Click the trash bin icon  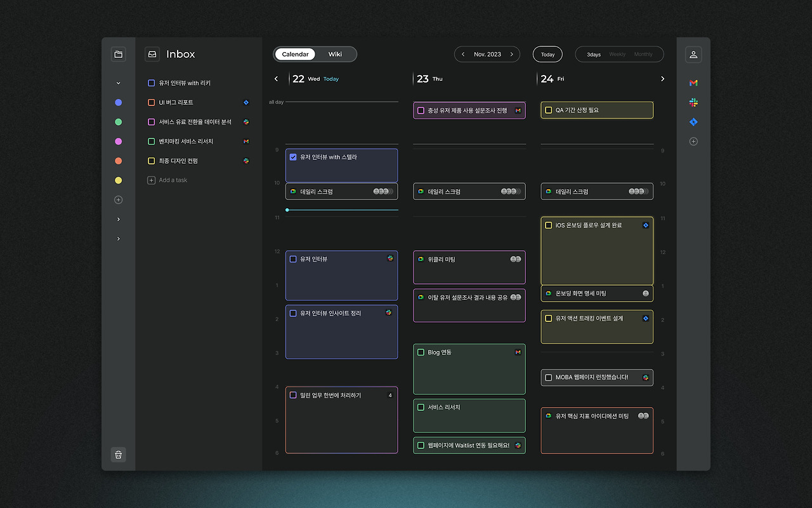tap(118, 455)
